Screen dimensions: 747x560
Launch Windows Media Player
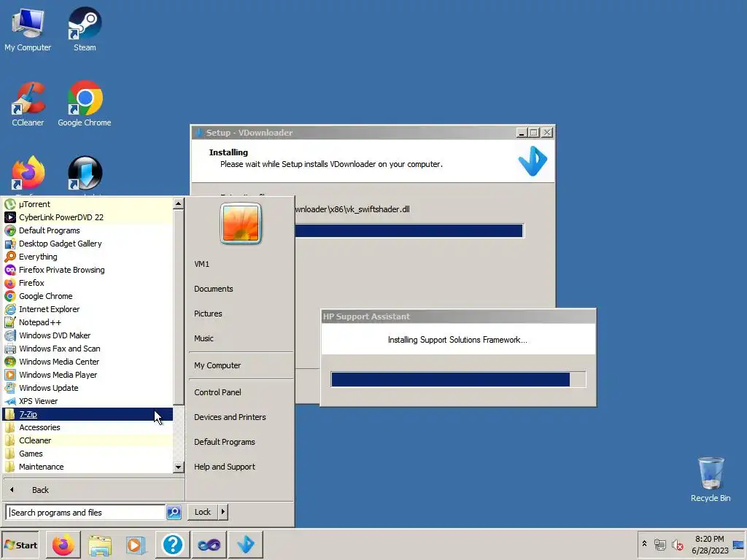click(88, 375)
